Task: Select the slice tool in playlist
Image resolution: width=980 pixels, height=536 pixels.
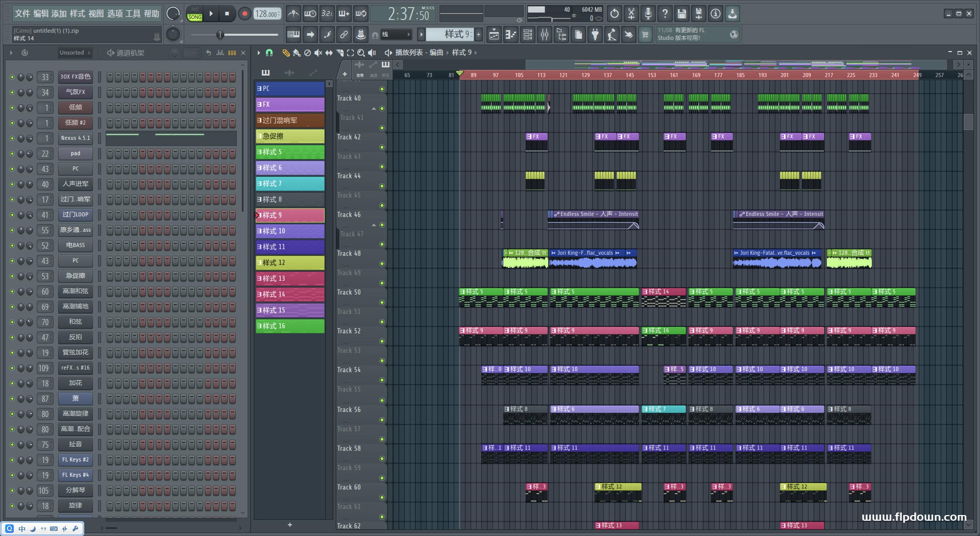Action: (x=339, y=53)
